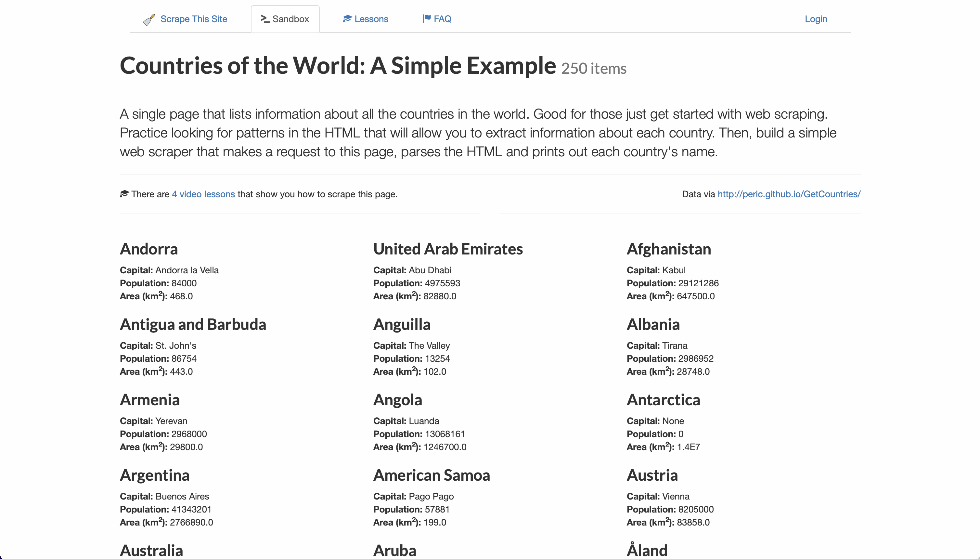The width and height of the screenshot is (980, 559).
Task: Open the Scrape This Site home link
Action: pyautogui.click(x=193, y=19)
